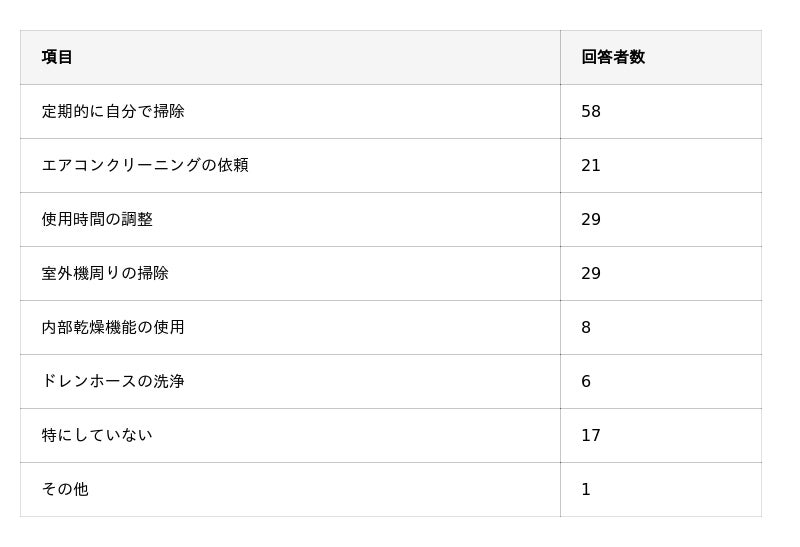The height and width of the screenshot is (547, 800).
Task: Click the 29 cell beside 室外機周りの掃除
Action: (591, 274)
